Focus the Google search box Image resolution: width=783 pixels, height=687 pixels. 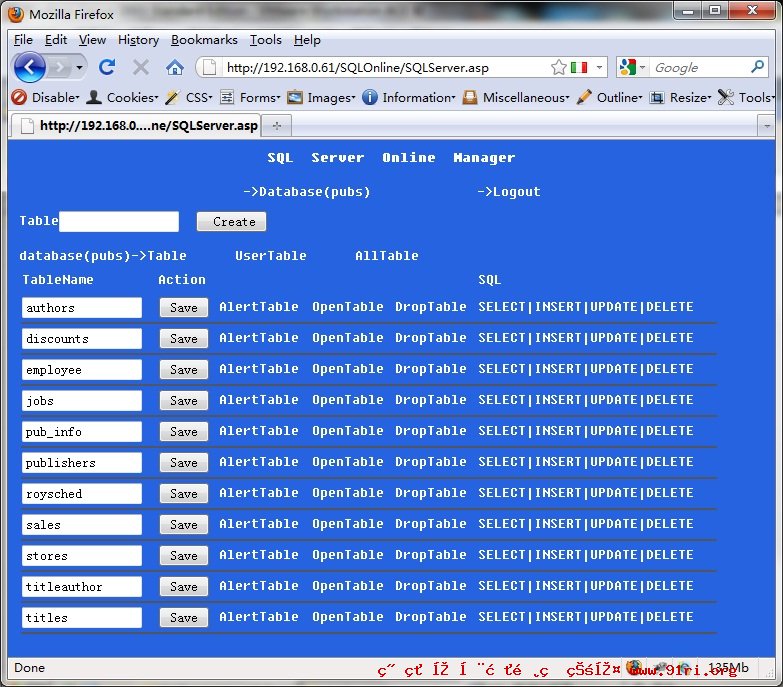click(699, 67)
